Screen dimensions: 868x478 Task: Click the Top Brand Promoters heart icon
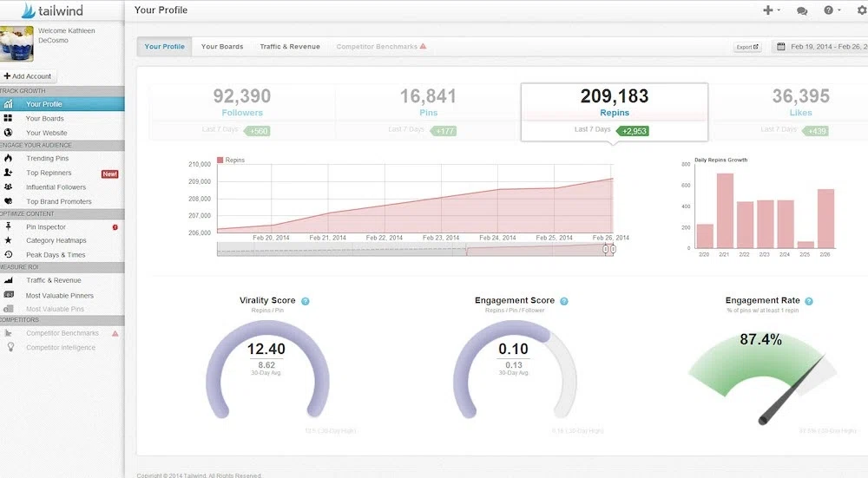tap(8, 201)
